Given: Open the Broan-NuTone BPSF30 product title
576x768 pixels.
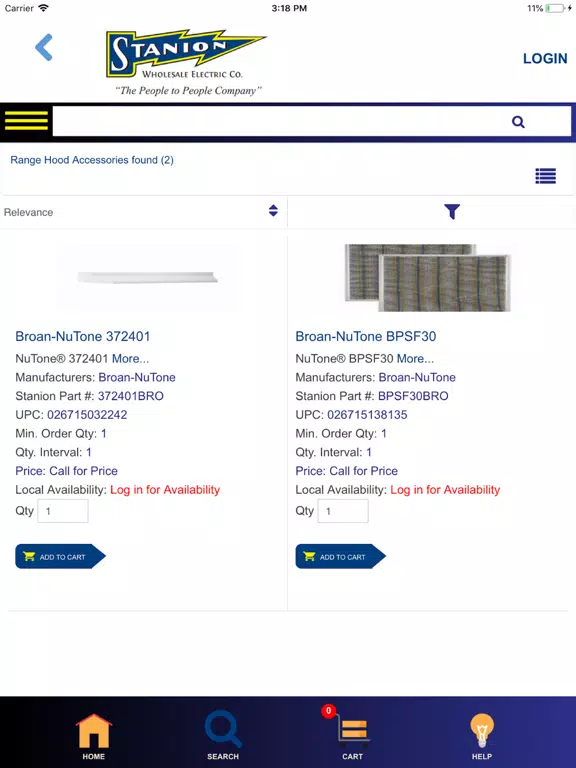Looking at the screenshot, I should [x=365, y=336].
